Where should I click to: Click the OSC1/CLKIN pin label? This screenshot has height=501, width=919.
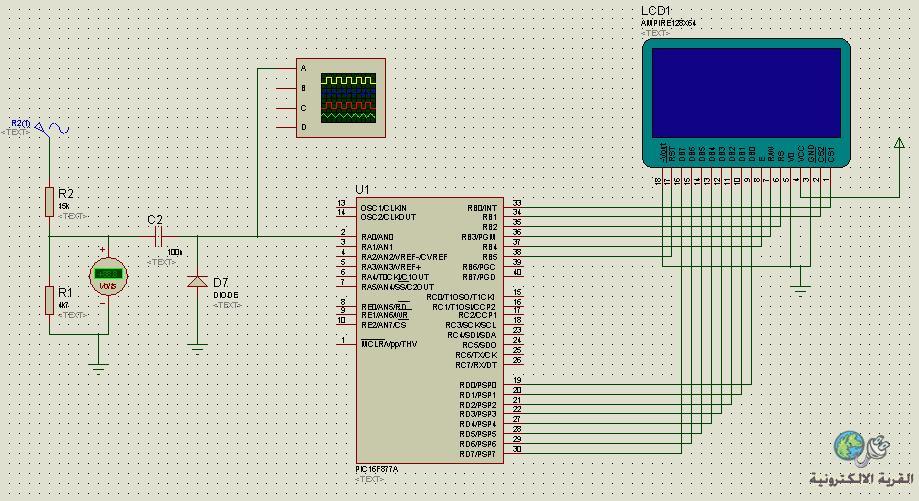383,208
